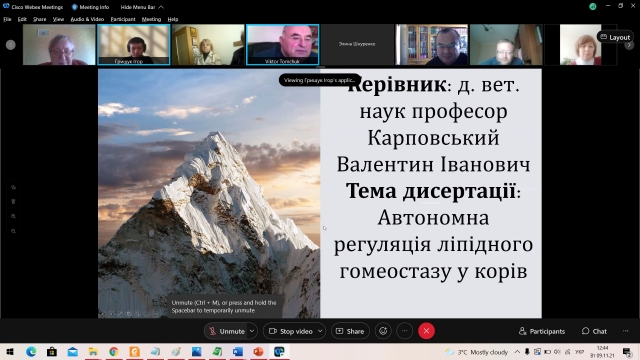Open the Participants panel
This screenshot has width=640, height=360.
542,331
